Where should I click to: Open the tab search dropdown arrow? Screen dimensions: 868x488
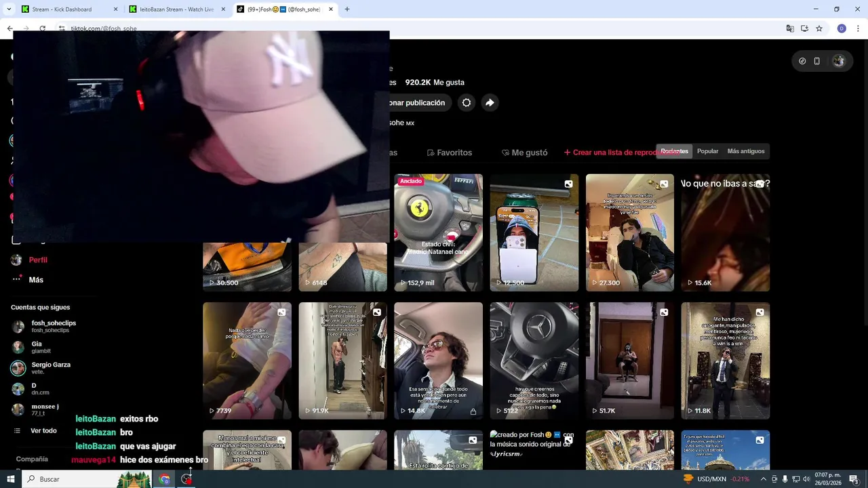pos(9,9)
